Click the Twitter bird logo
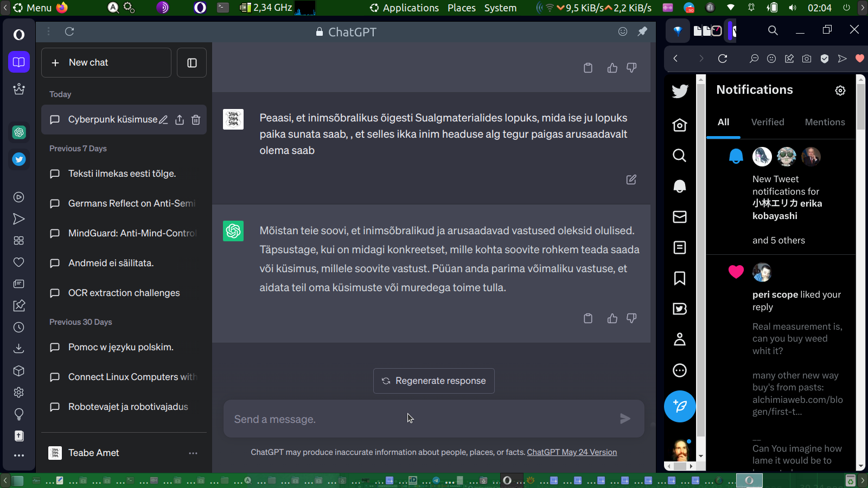The height and width of the screenshot is (488, 868). (680, 91)
